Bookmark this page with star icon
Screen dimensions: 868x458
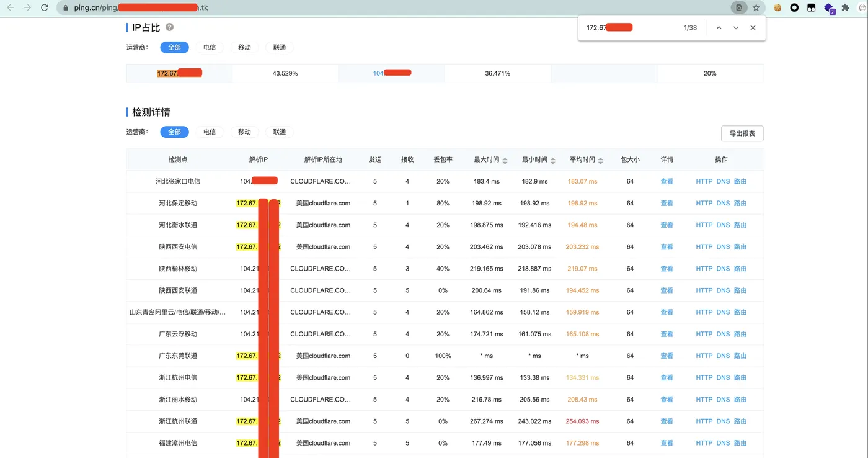coord(756,8)
